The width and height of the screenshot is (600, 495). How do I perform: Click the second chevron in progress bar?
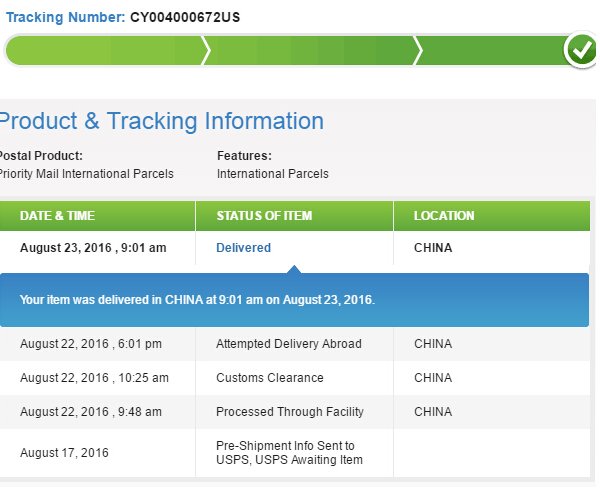click(x=418, y=50)
